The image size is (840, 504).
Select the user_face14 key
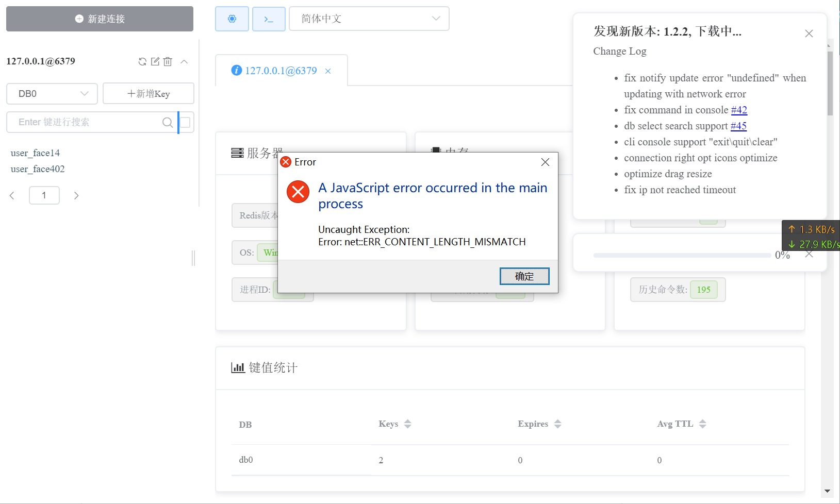click(35, 153)
